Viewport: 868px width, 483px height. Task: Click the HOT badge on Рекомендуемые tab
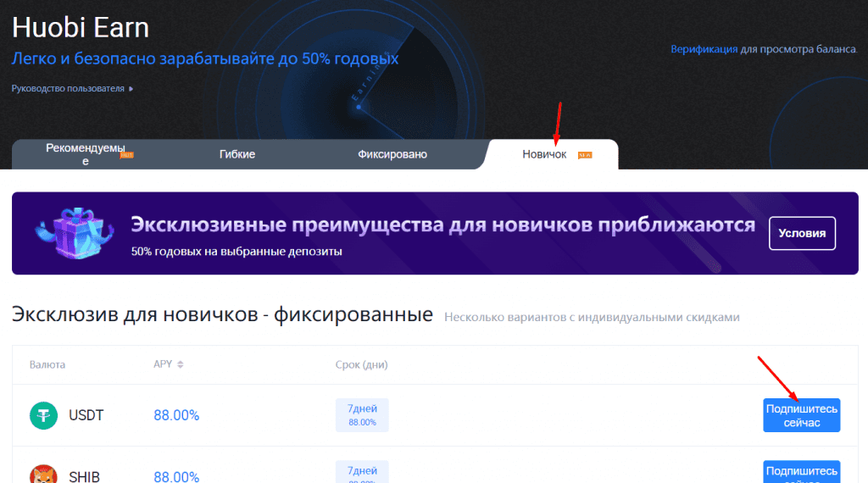tap(127, 155)
